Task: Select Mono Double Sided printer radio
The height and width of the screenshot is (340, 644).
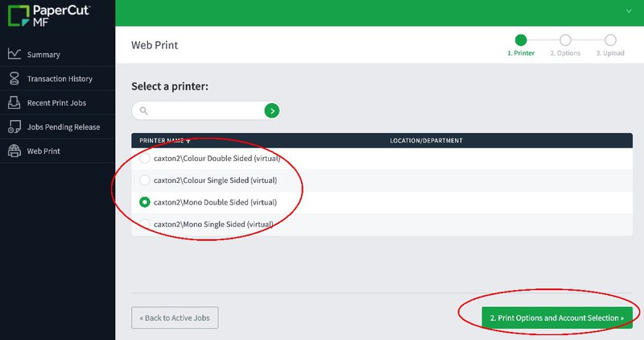Action: [145, 202]
